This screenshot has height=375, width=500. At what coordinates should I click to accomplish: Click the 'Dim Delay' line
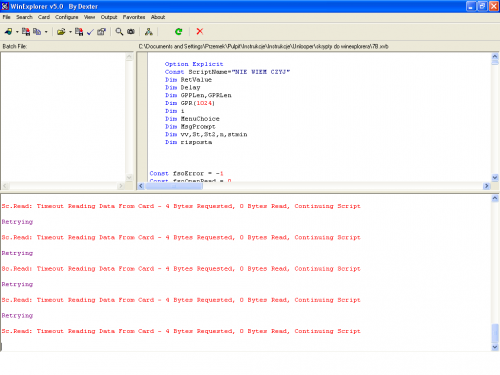[183, 88]
